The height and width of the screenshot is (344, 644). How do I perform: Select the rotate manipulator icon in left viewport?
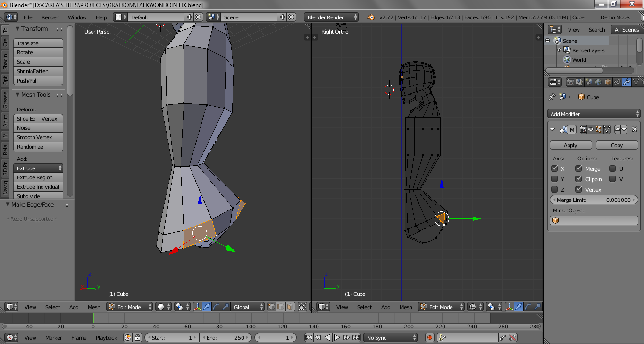point(216,307)
